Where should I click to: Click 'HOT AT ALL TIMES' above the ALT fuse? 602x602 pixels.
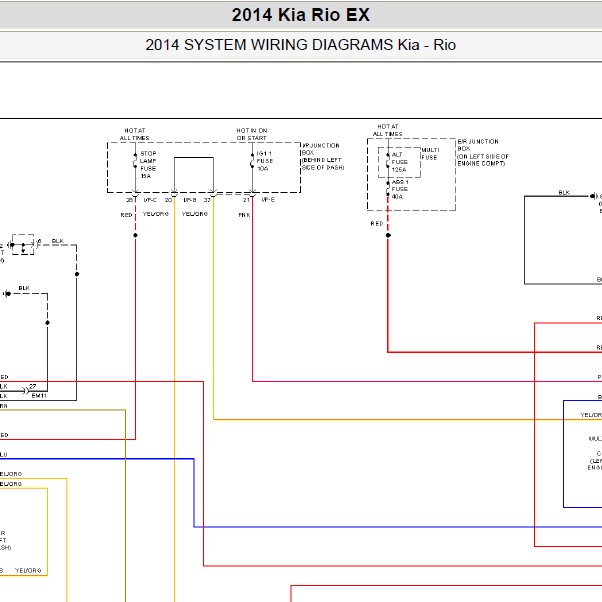tap(388, 130)
